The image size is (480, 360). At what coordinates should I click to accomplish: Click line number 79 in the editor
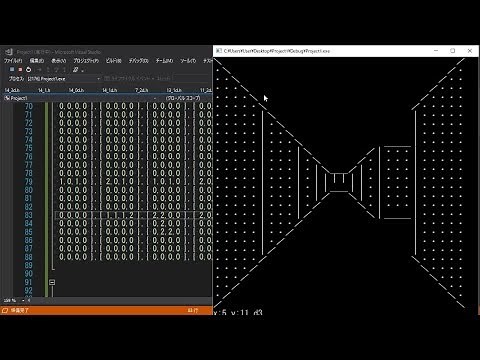(x=29, y=182)
